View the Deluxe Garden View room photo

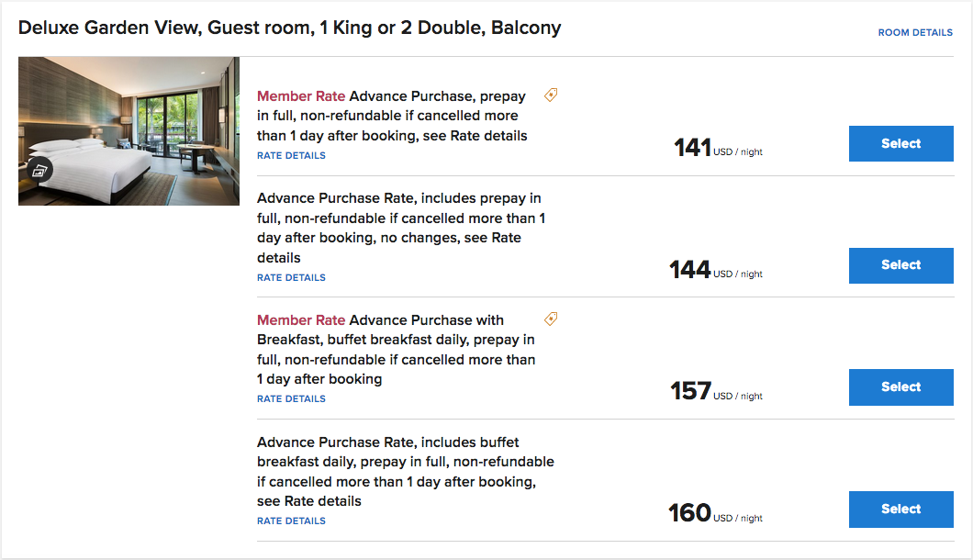pos(129,130)
